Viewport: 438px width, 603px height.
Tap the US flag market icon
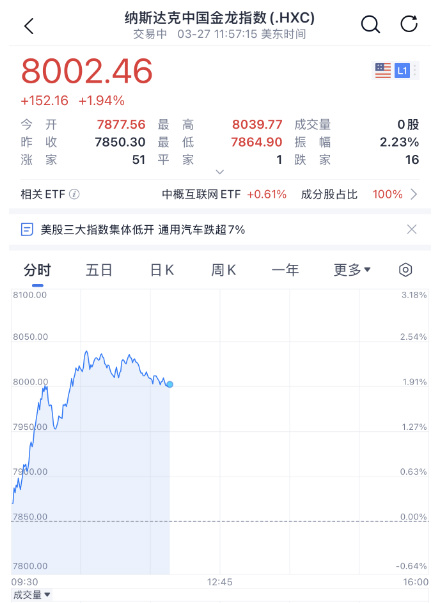coord(383,71)
